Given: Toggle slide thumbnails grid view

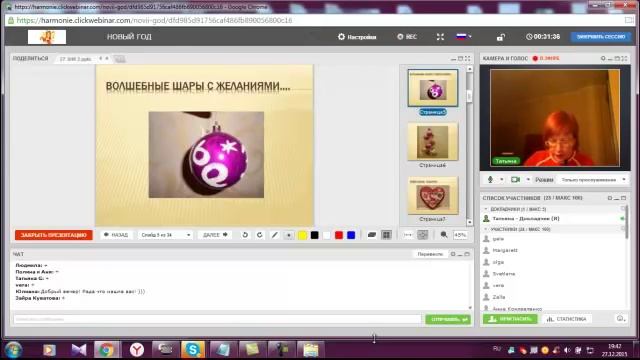Looking at the screenshot, I should tap(386, 235).
